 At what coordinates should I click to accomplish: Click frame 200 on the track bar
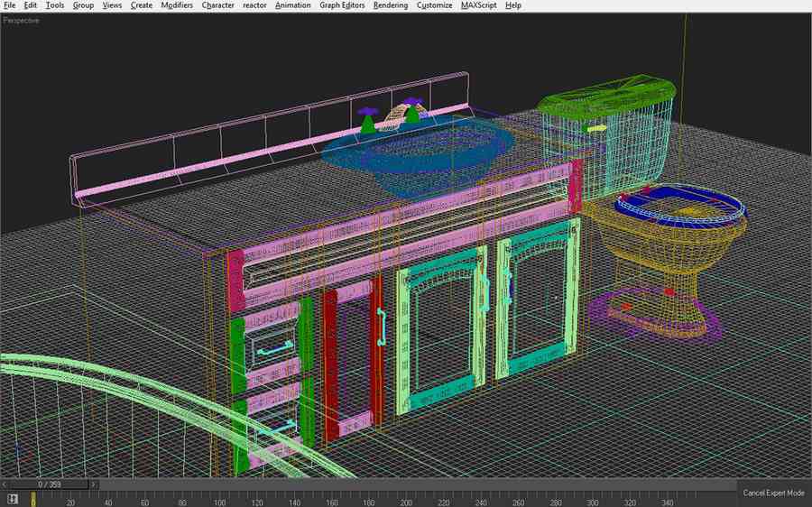(x=405, y=498)
